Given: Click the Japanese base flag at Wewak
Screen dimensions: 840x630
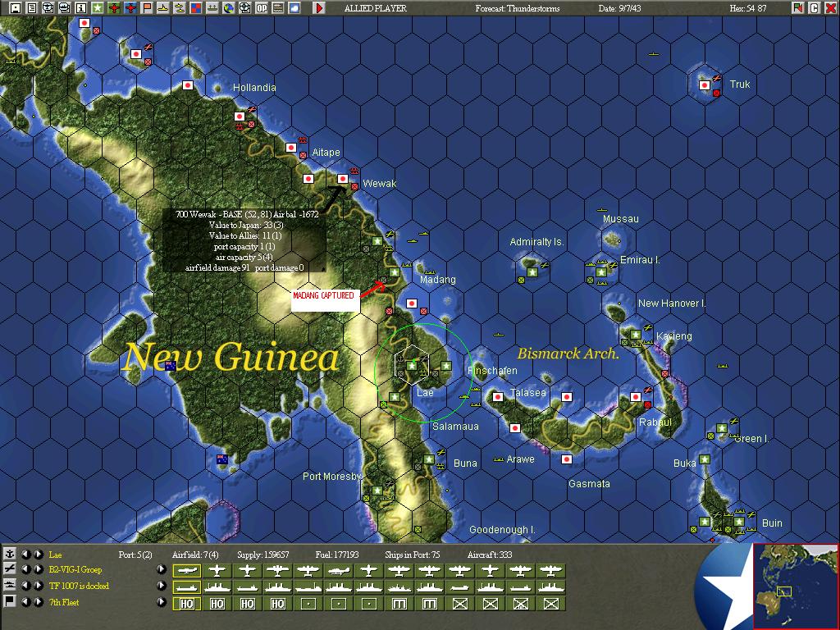Looking at the screenshot, I should click(x=343, y=178).
